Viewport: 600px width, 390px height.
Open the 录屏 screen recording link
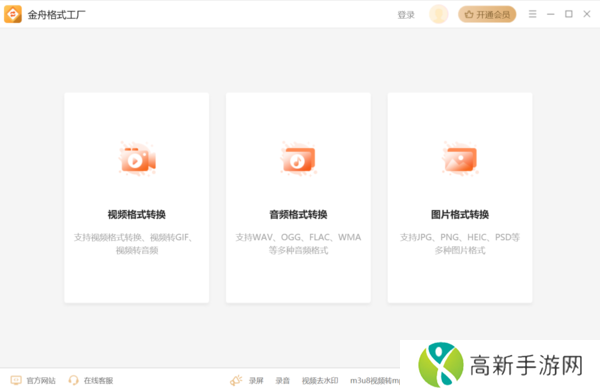pyautogui.click(x=256, y=380)
